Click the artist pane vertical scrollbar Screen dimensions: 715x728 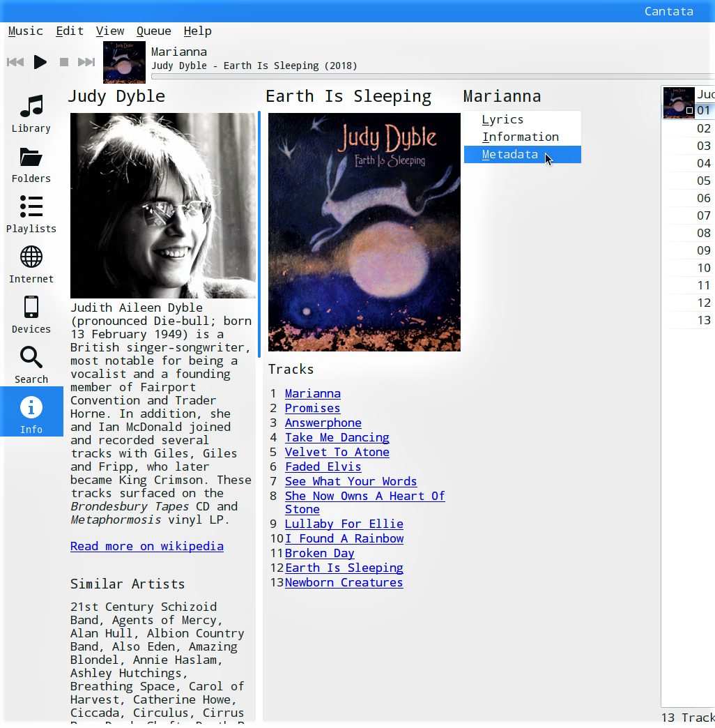tap(259, 234)
